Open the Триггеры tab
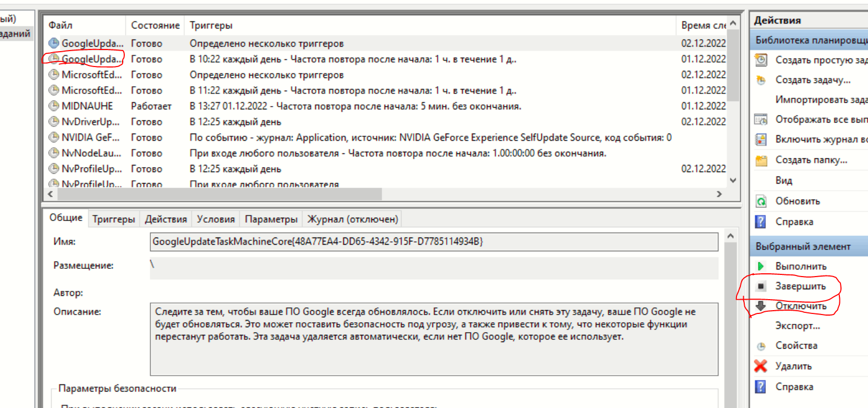 tap(113, 219)
